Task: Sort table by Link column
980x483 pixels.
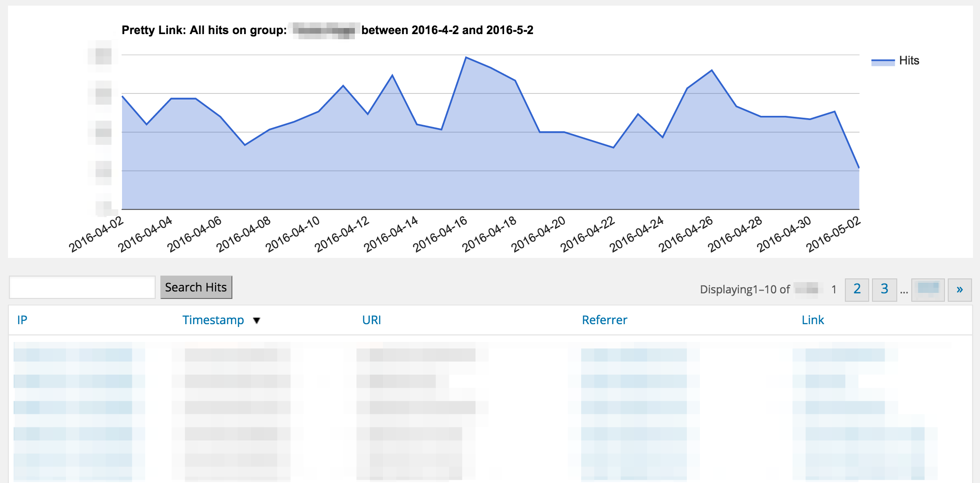Action: coord(813,320)
